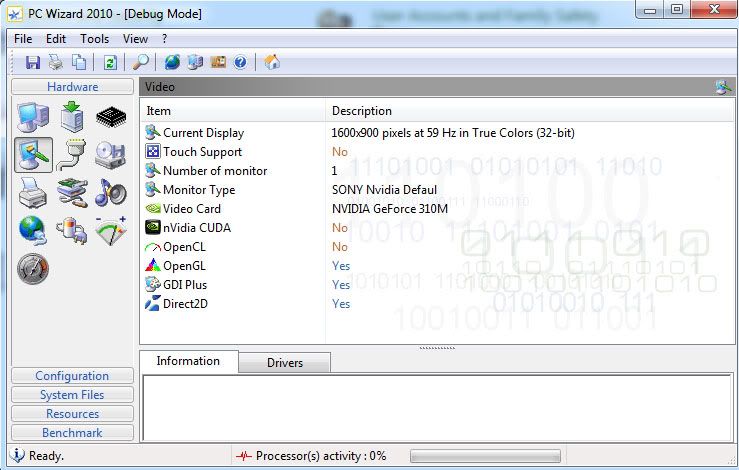Select the Video monitor icon in sidebar

pos(33,155)
